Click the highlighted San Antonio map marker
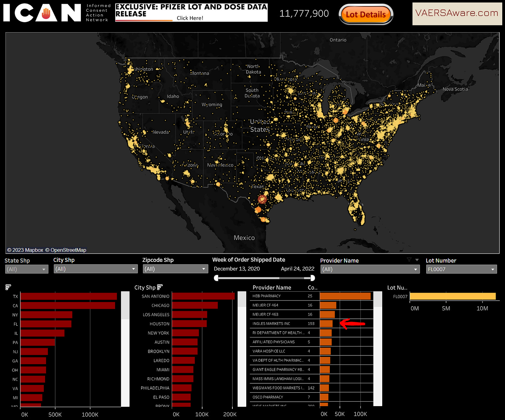The height and width of the screenshot is (420, 505). pyautogui.click(x=262, y=199)
